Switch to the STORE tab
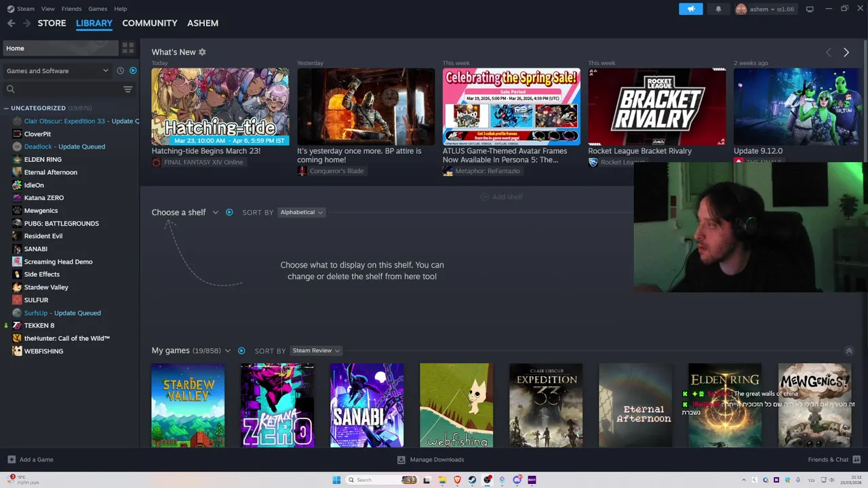 (52, 23)
